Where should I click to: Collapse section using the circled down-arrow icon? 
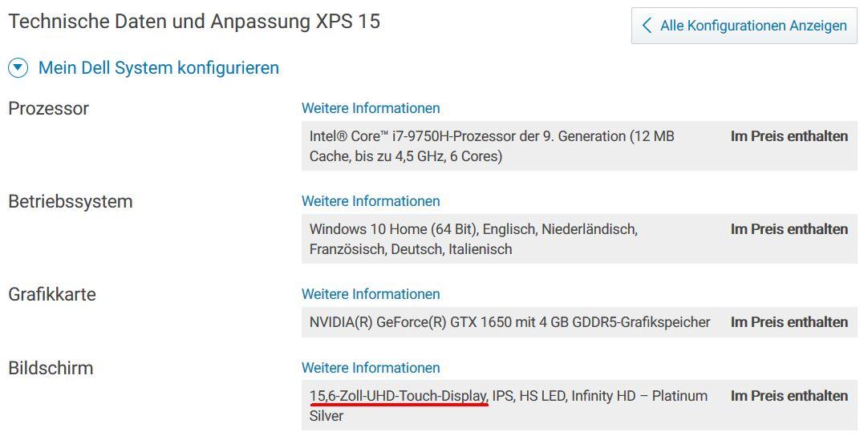18,68
